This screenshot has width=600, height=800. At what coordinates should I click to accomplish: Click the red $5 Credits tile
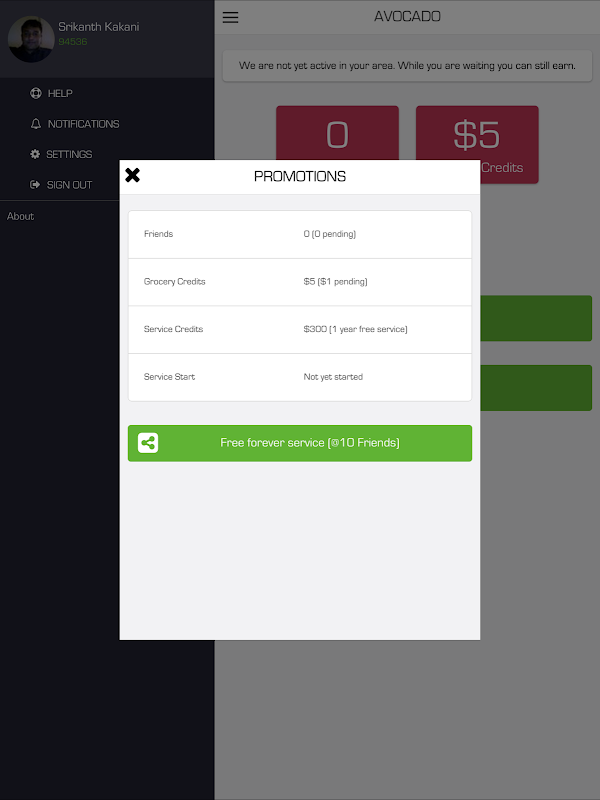point(477,144)
